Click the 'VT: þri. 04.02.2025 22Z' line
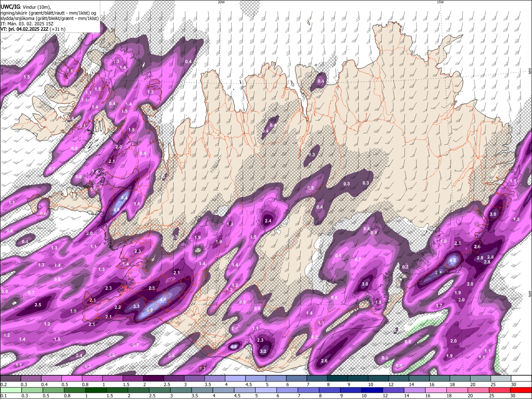The width and height of the screenshot is (532, 399). 25,29
